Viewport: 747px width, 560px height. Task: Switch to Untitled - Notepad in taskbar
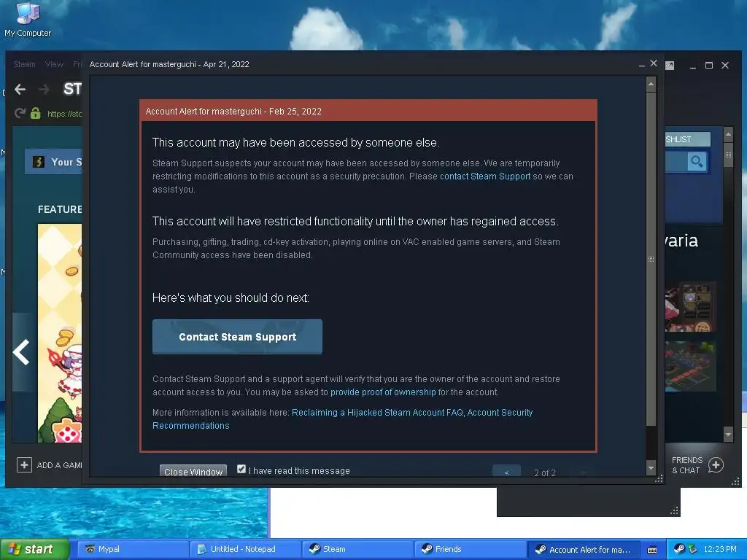click(x=245, y=549)
